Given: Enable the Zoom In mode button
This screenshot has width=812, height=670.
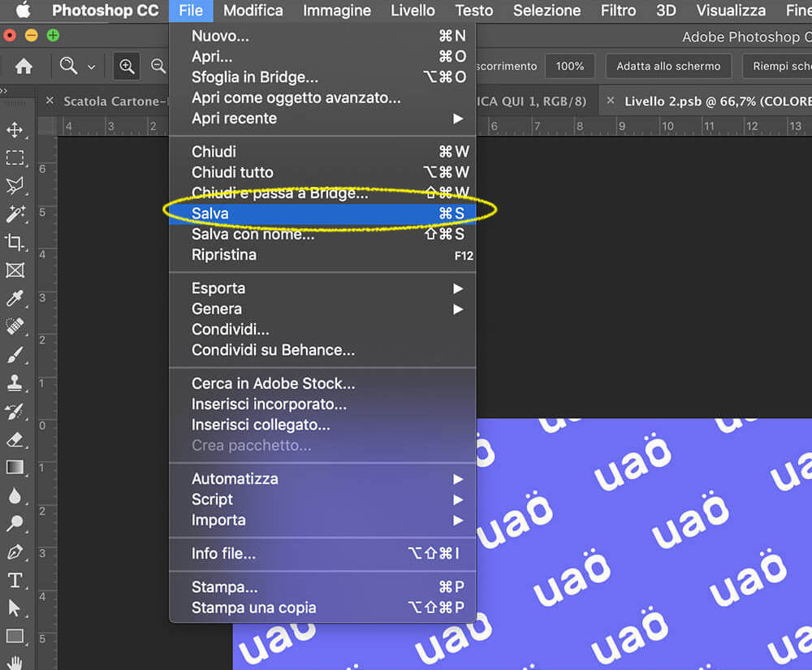Looking at the screenshot, I should (x=127, y=67).
